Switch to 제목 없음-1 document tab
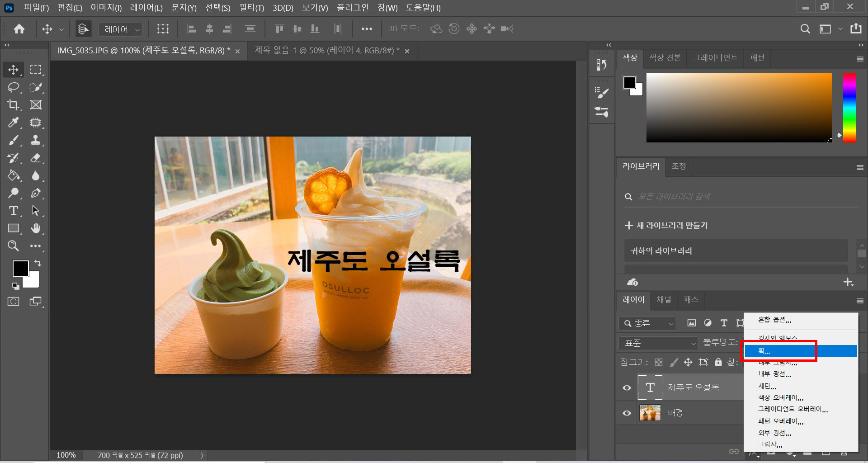The image size is (868, 463). (326, 51)
